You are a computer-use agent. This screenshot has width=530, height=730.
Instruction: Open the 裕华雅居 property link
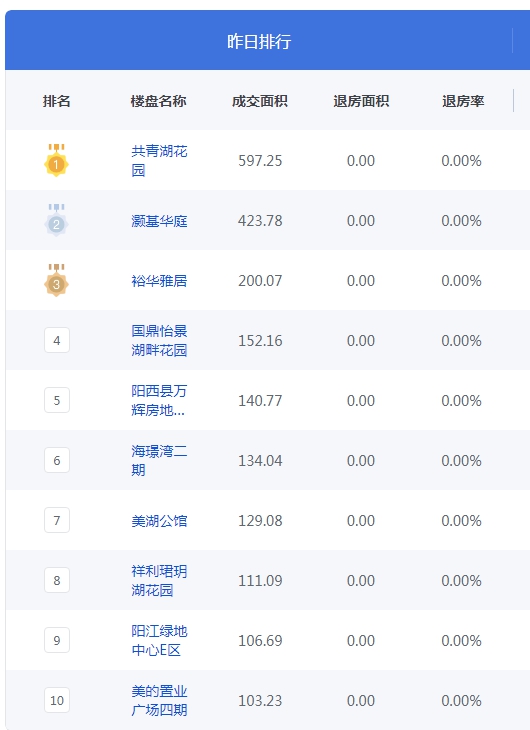159,281
